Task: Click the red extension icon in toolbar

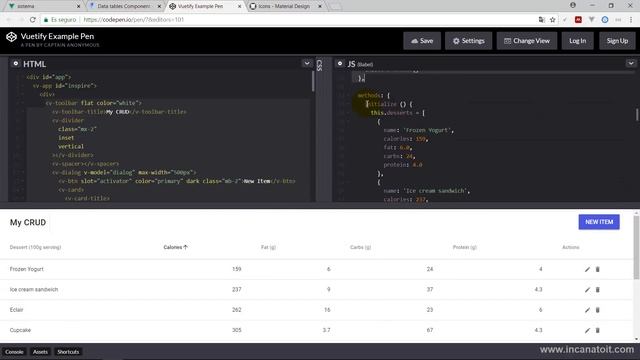Action: [x=578, y=20]
